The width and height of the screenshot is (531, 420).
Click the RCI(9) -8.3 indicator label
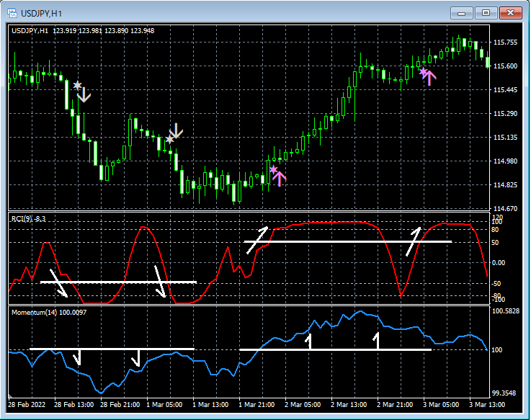28,219
